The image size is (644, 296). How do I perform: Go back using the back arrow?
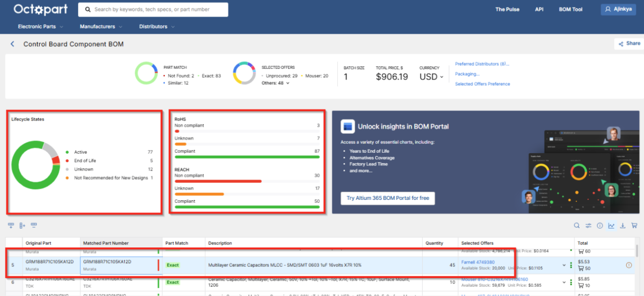click(x=12, y=44)
